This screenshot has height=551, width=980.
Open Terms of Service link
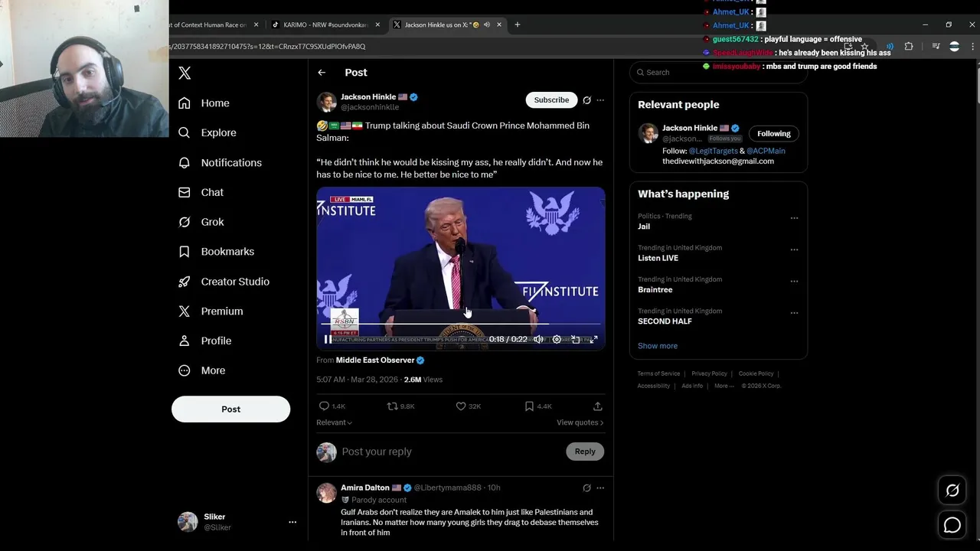pos(658,373)
